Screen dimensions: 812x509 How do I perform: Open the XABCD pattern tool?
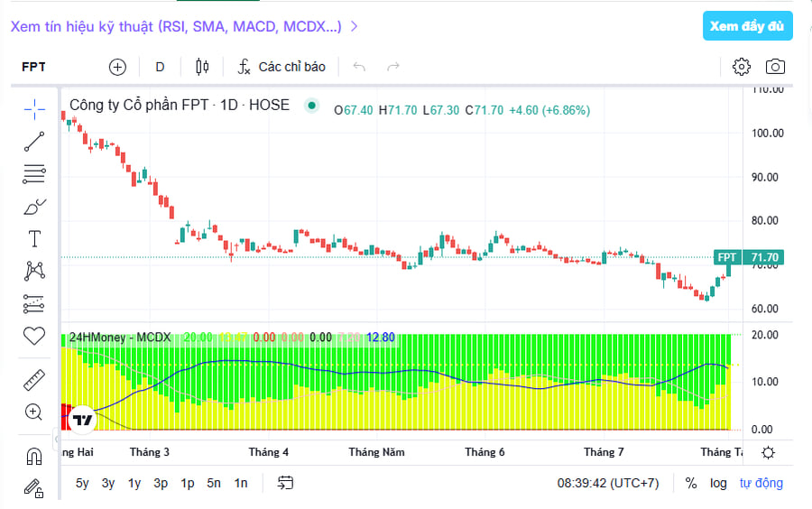(x=34, y=271)
